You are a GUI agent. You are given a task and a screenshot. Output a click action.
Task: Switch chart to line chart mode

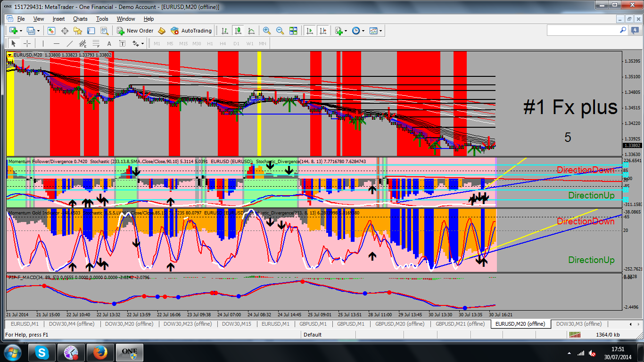pyautogui.click(x=251, y=31)
